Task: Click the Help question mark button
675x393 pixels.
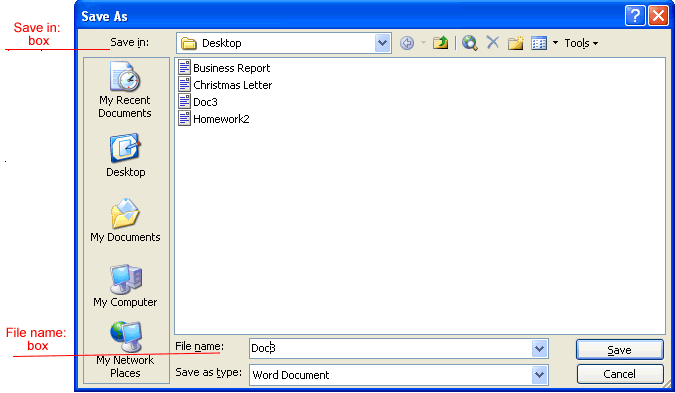Action: (635, 16)
